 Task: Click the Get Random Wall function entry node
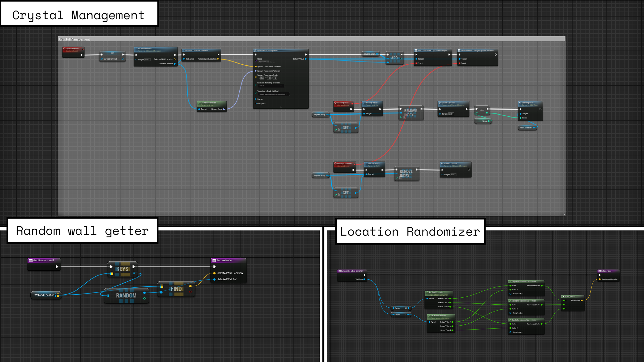click(x=44, y=264)
